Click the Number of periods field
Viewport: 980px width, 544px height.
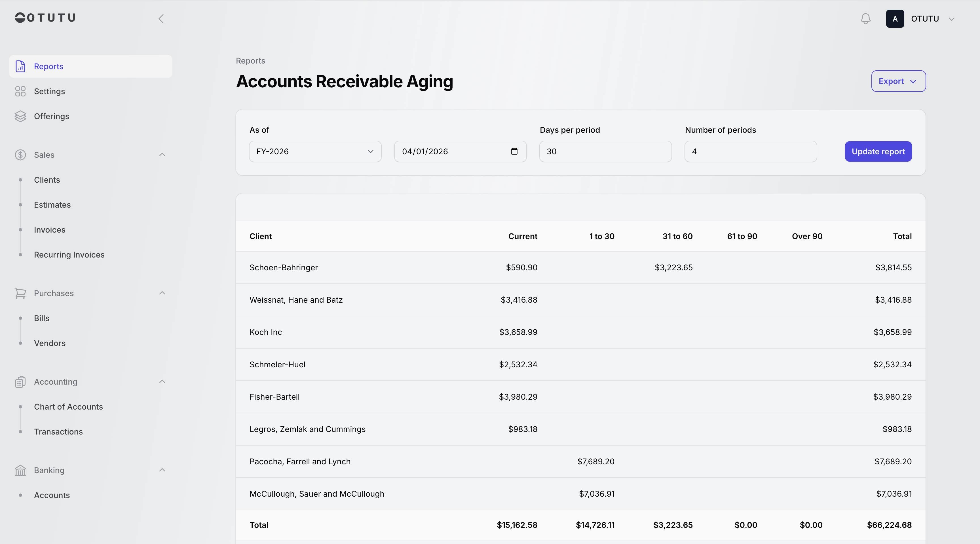click(750, 151)
